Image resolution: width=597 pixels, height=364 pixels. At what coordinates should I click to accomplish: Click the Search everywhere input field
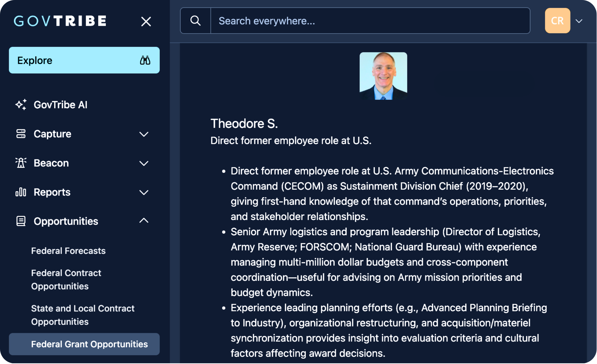point(370,21)
